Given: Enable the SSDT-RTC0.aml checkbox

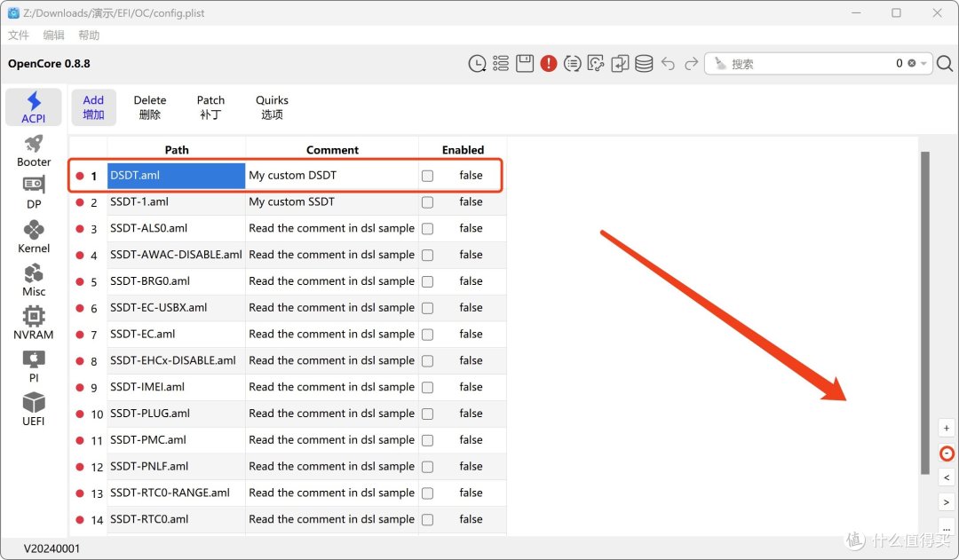Looking at the screenshot, I should coord(427,520).
